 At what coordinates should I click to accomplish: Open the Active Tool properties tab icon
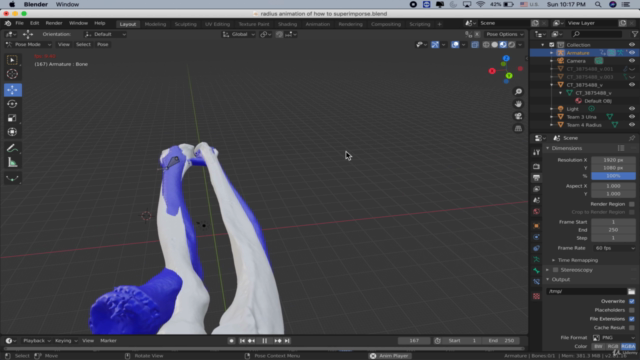(x=536, y=152)
